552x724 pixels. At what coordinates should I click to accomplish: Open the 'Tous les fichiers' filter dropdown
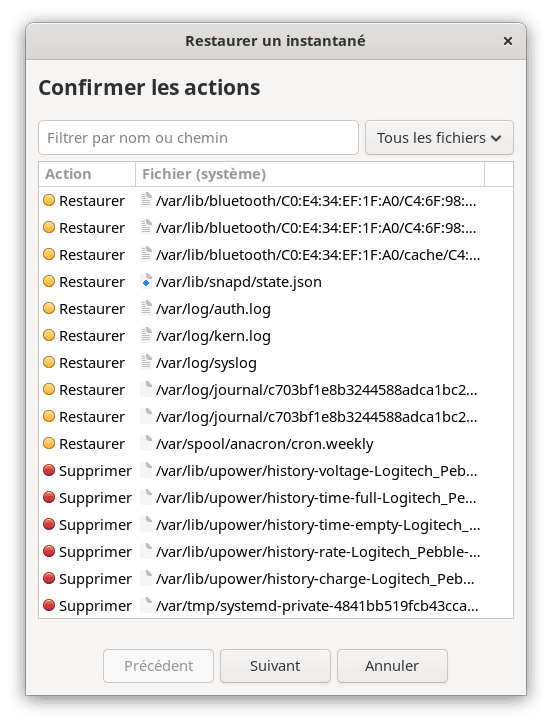point(439,138)
